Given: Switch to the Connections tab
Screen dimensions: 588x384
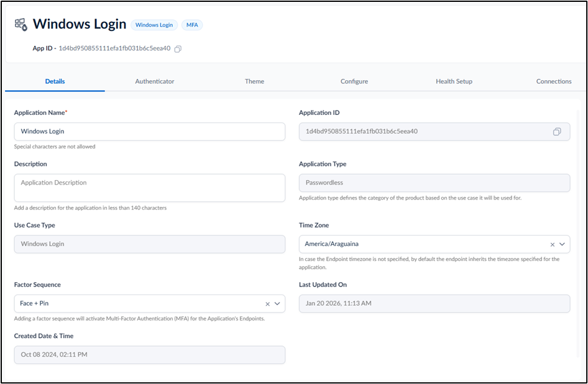Looking at the screenshot, I should (x=553, y=81).
